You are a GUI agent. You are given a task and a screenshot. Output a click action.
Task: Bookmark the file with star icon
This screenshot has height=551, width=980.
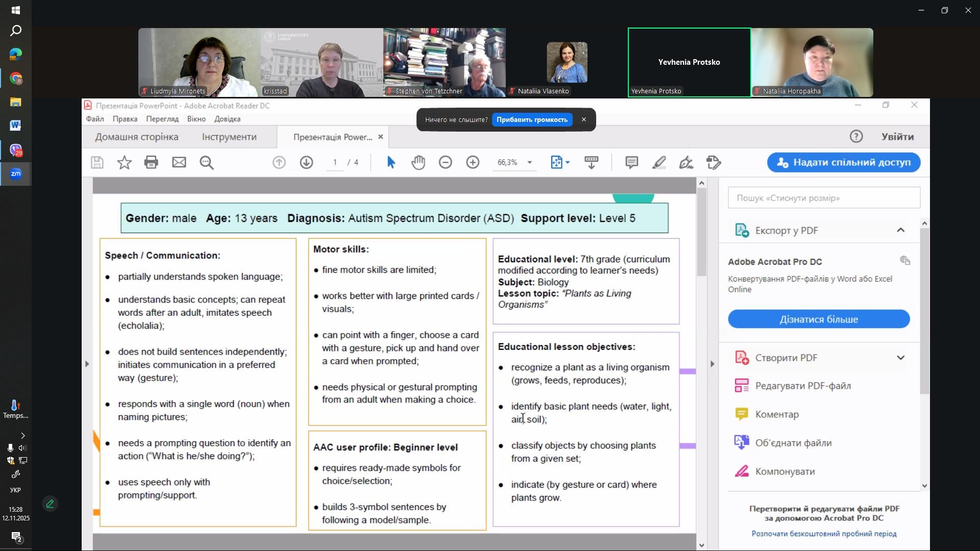coord(124,163)
